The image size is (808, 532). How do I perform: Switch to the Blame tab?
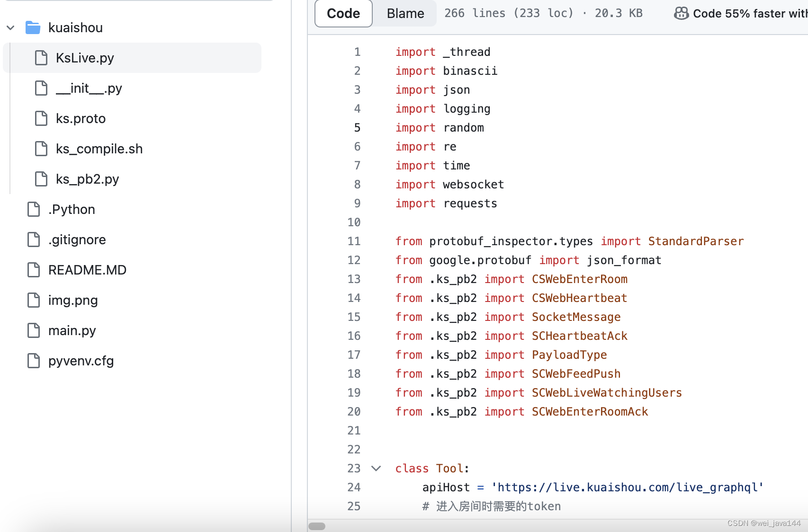click(405, 13)
